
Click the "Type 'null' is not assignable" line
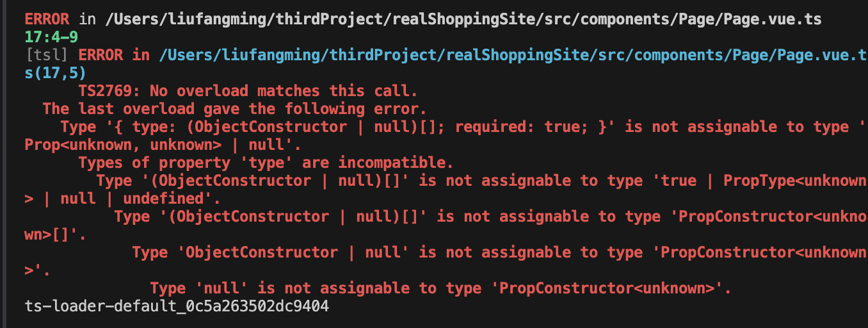tap(440, 288)
